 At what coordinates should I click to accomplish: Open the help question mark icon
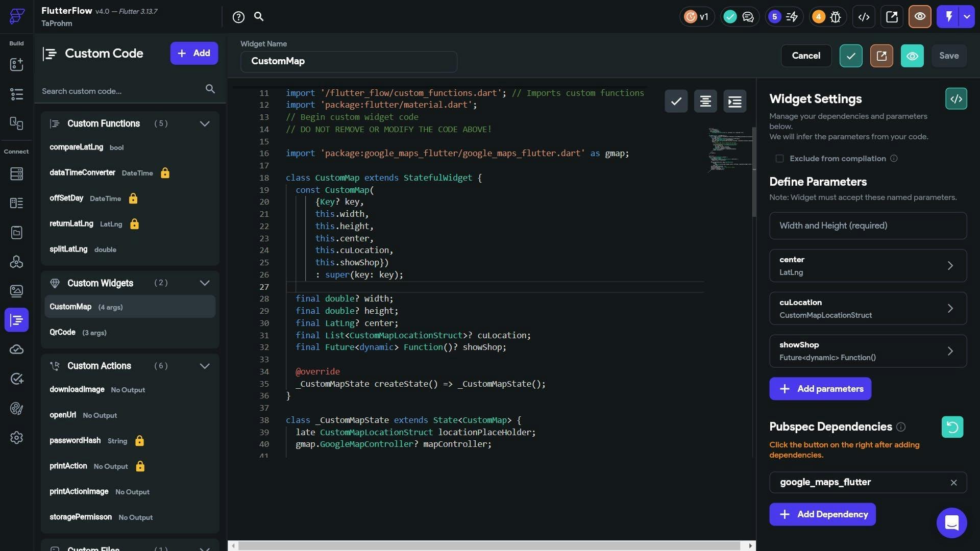click(x=238, y=17)
